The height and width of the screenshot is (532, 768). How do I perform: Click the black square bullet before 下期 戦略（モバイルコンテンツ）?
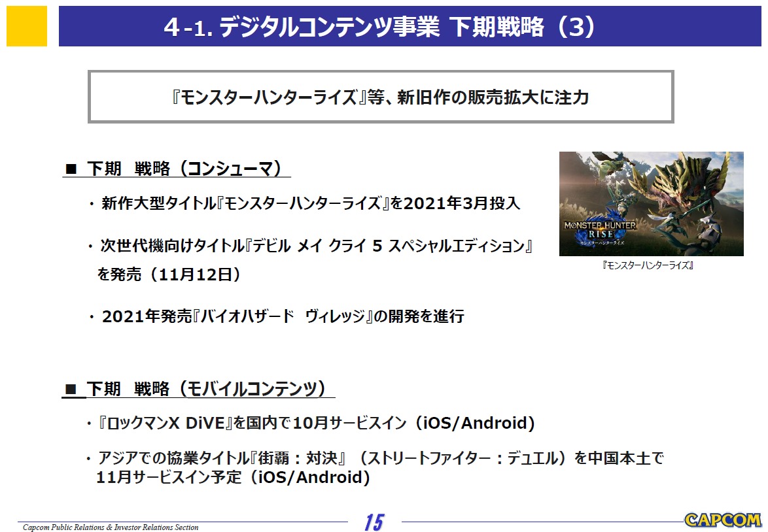pyautogui.click(x=71, y=390)
